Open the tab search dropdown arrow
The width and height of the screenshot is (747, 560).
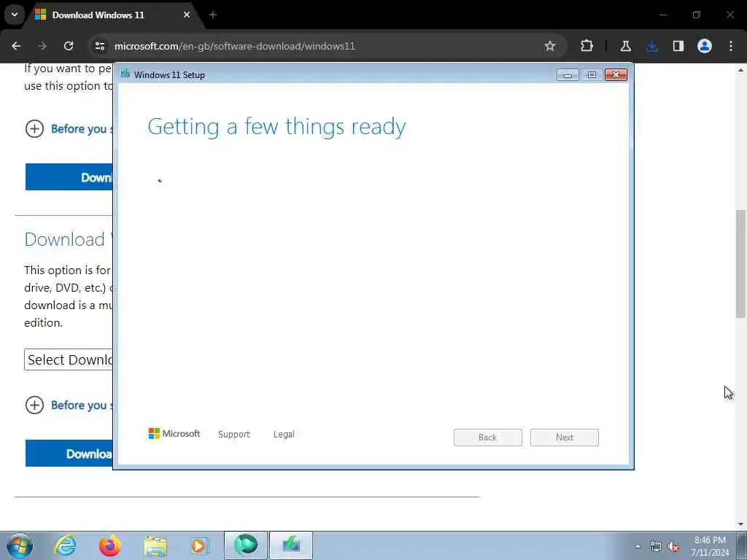coord(15,15)
